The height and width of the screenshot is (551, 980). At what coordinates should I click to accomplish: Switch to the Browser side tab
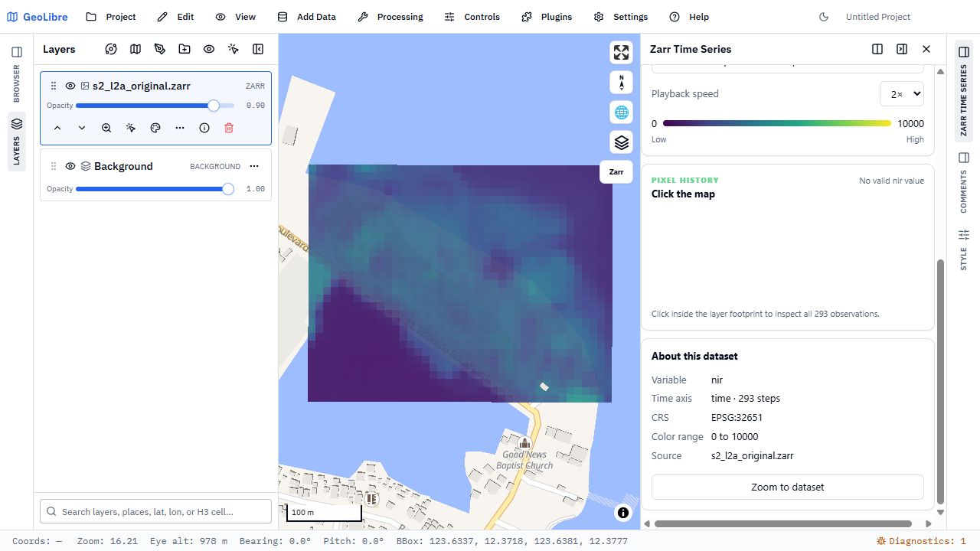[x=17, y=74]
